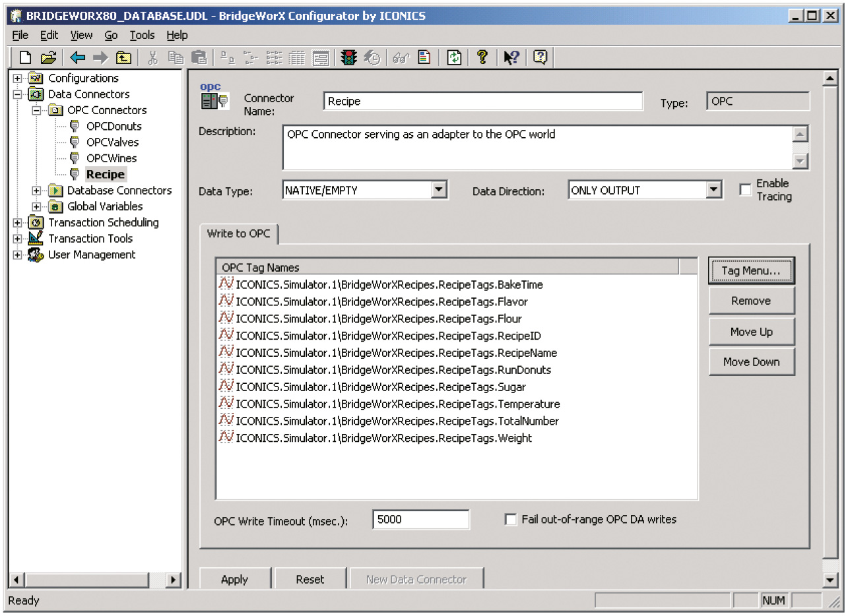Image resolution: width=848 pixels, height=616 pixels.
Task: Click the report document toolbar icon
Action: coord(424,57)
